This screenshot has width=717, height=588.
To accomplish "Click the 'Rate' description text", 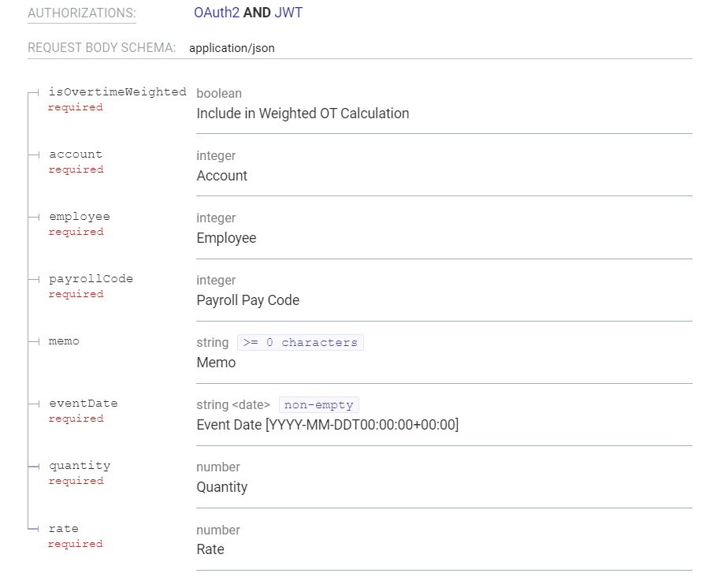I will click(x=210, y=549).
